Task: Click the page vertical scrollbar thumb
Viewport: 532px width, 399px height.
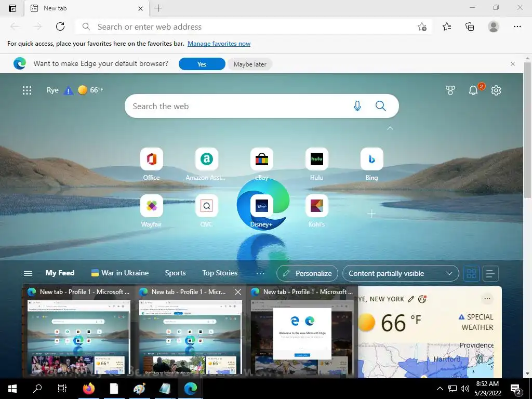Action: click(x=528, y=129)
